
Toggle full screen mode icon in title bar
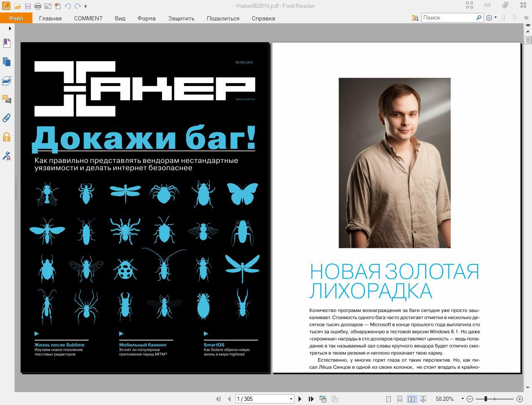pyautogui.click(x=470, y=5)
